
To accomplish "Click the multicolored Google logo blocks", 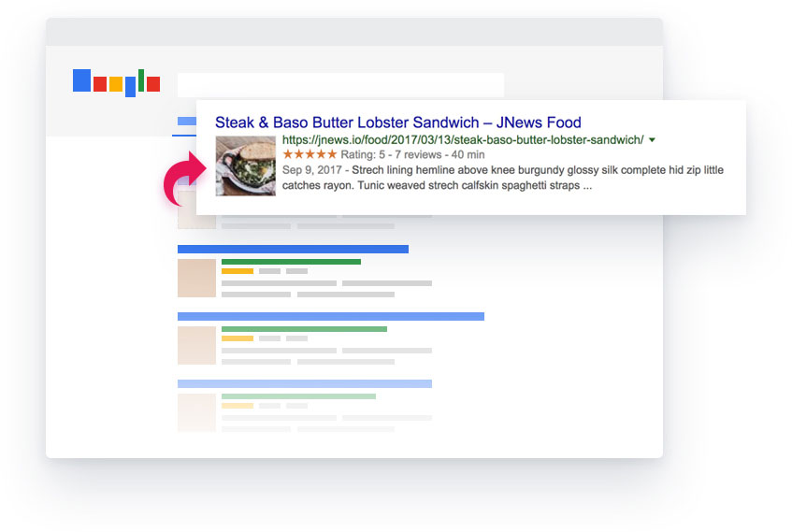I will click(x=116, y=82).
